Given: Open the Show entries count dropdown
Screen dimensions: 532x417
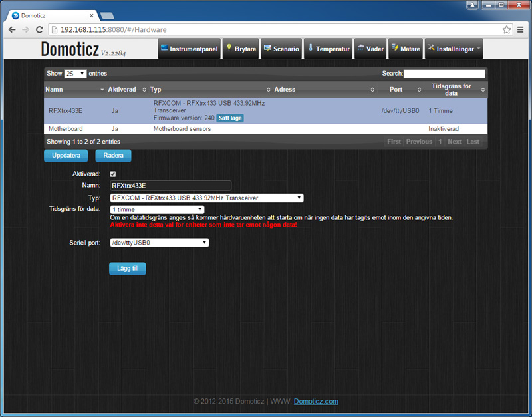Looking at the screenshot, I should point(75,74).
